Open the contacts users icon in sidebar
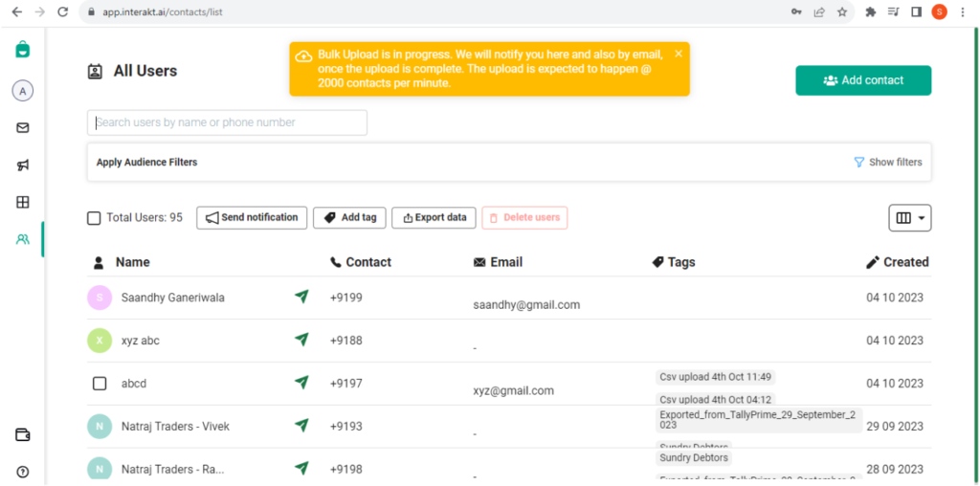 click(23, 239)
